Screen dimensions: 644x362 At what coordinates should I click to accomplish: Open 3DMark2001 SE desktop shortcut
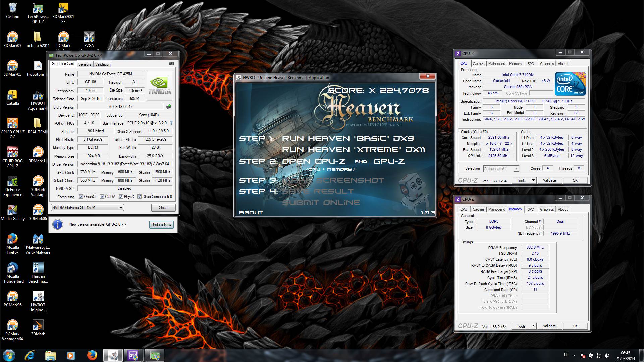(x=63, y=13)
